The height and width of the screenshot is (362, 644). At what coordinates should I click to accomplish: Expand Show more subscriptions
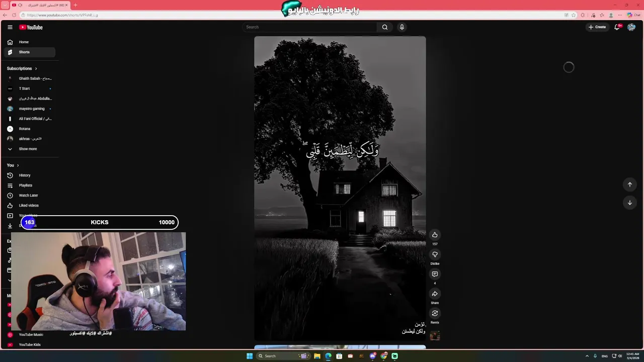[30, 149]
